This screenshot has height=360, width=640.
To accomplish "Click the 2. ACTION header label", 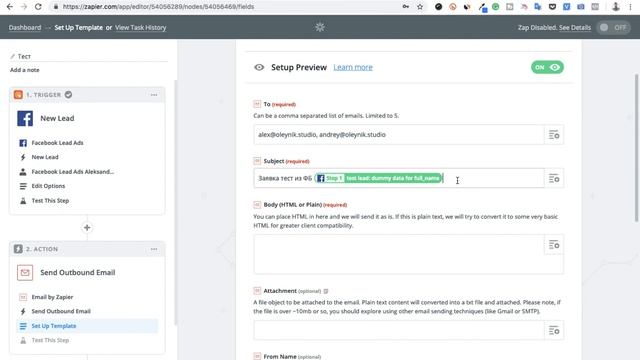I will pos(42,249).
